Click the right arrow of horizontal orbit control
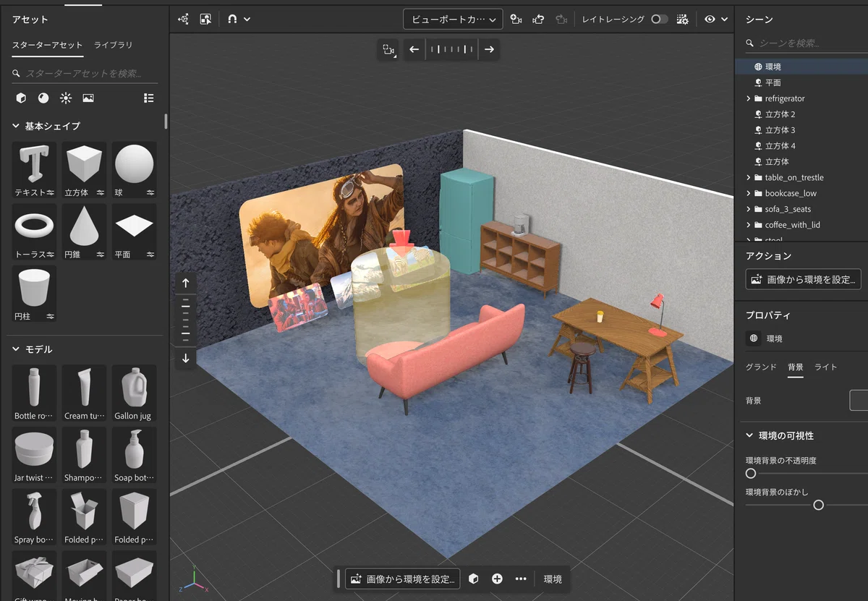The height and width of the screenshot is (601, 868). (490, 49)
